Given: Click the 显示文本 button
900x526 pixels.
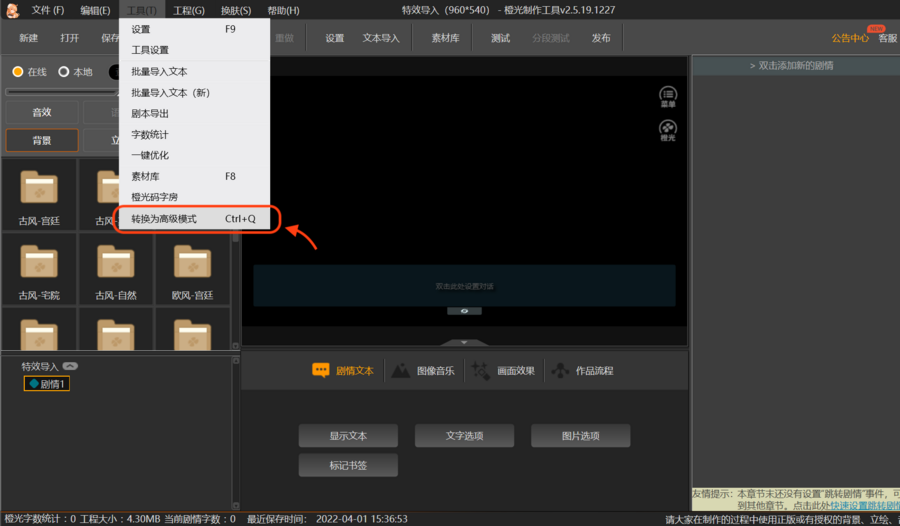Looking at the screenshot, I should click(x=348, y=436).
